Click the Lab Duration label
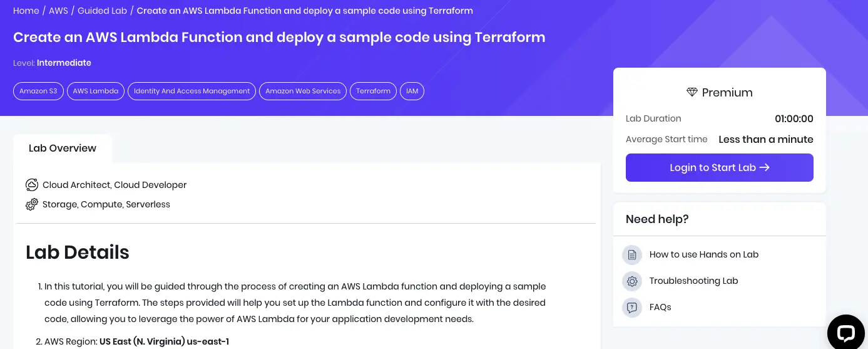This screenshot has width=868, height=349. 653,118
